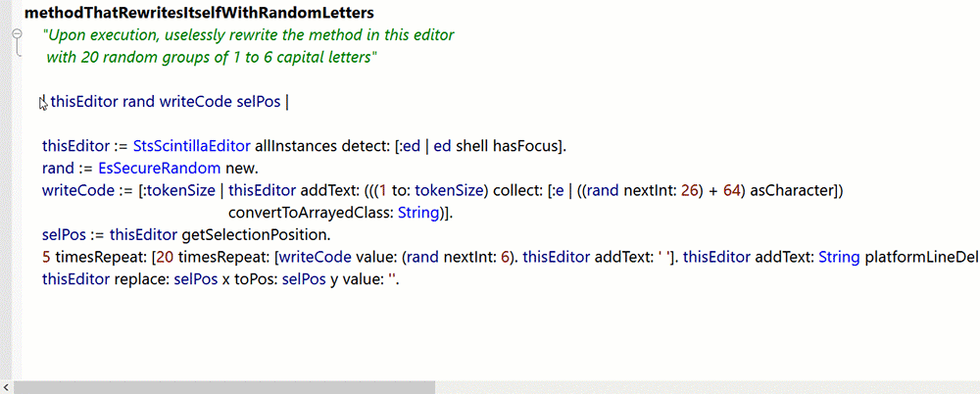Click the green comment line starting 'Upon execution'
Viewport: 980px width, 394px height.
pos(248,35)
